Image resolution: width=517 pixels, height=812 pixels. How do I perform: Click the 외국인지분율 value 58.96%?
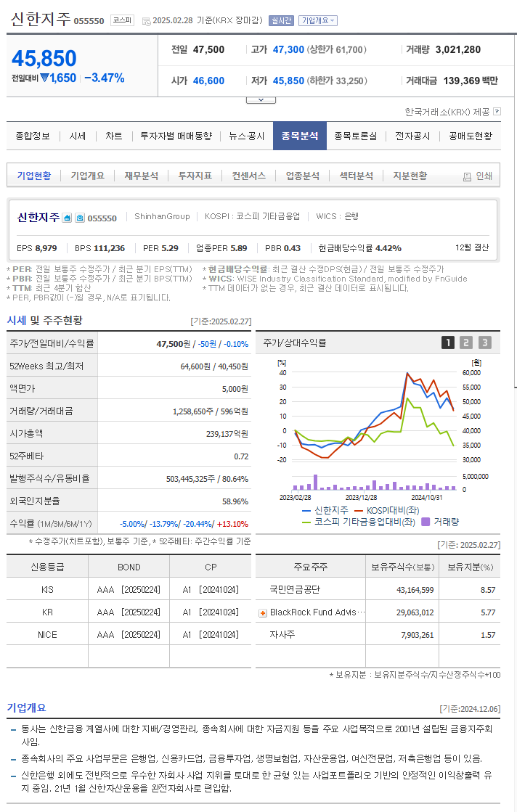pos(235,501)
